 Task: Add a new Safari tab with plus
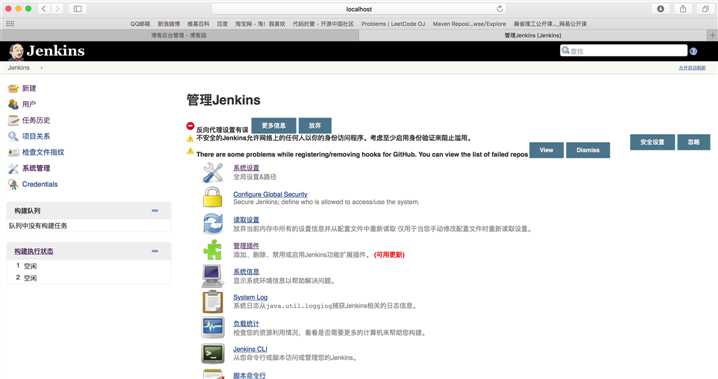click(x=712, y=35)
